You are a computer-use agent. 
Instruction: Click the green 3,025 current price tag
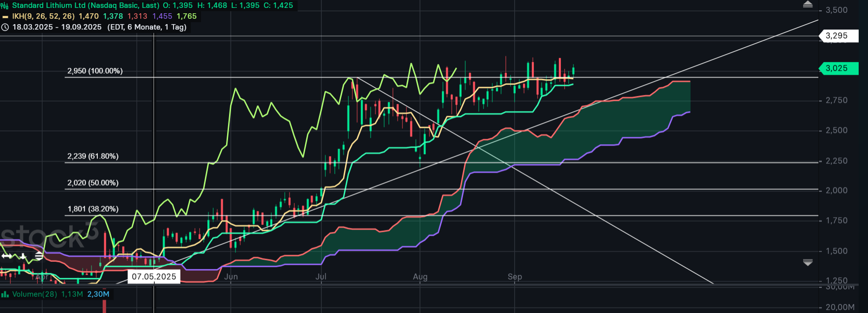click(x=838, y=68)
